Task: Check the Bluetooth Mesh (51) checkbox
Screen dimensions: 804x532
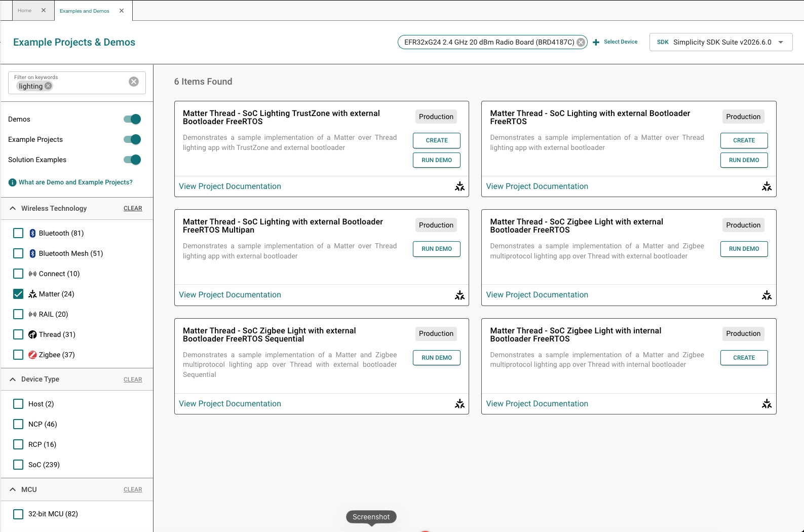Action: [x=18, y=253]
